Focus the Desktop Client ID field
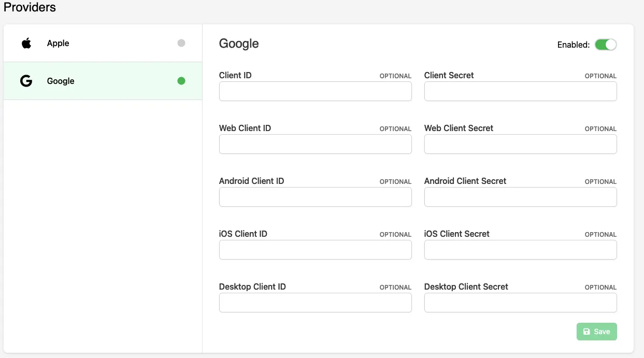Screen dimensions: 644x358 tap(316, 303)
